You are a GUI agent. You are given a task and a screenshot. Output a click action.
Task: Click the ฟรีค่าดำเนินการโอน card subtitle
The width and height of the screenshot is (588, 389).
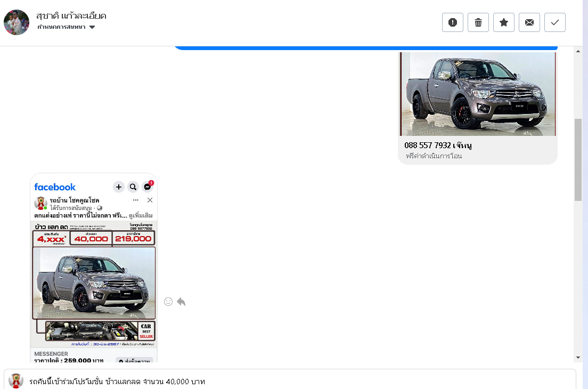click(x=434, y=156)
